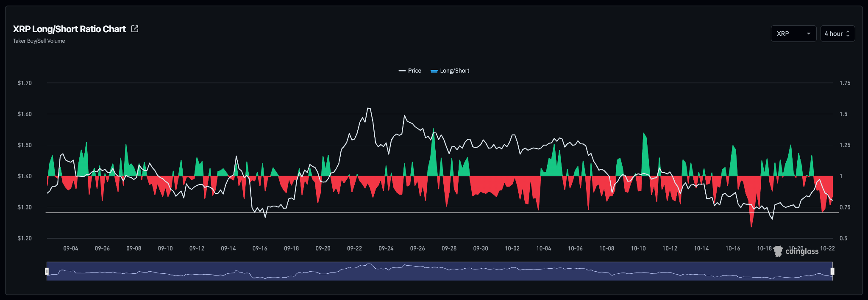Image resolution: width=868 pixels, height=300 pixels.
Task: Click the 10-02 date axis label
Action: tap(512, 248)
